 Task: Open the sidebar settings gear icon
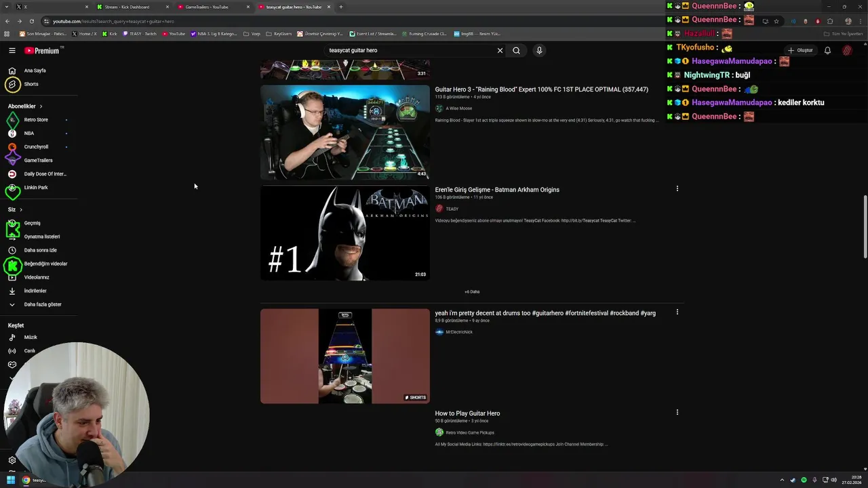[x=12, y=460]
